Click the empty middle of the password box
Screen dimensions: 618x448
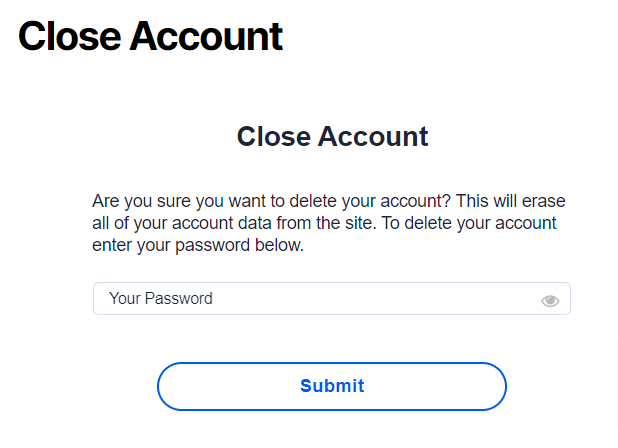coord(374,298)
